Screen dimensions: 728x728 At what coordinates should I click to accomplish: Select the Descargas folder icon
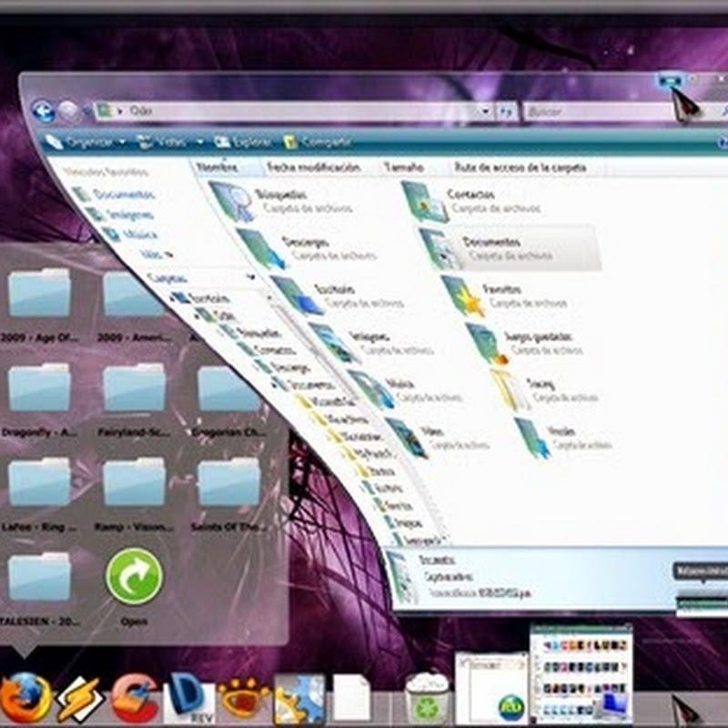click(x=261, y=248)
